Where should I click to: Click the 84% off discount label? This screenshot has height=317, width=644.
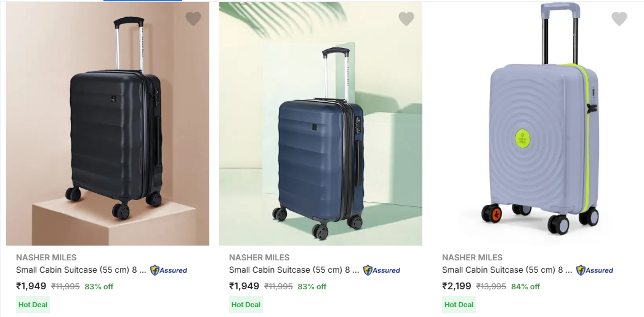pos(525,287)
